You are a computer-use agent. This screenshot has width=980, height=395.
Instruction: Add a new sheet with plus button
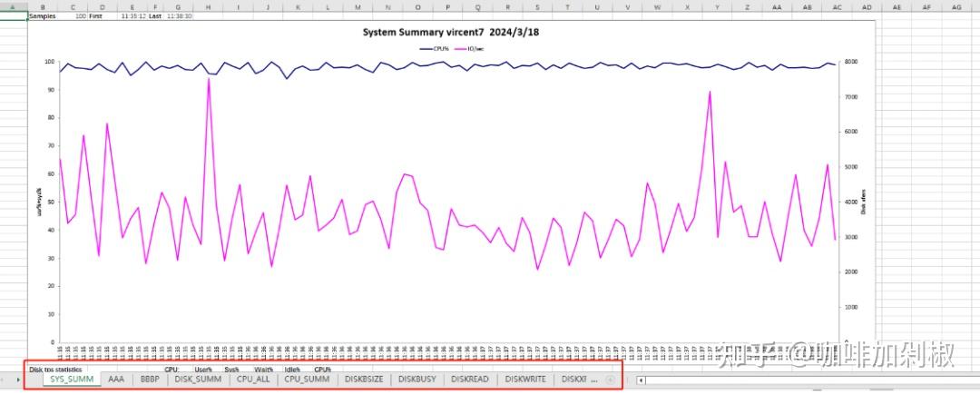coord(610,380)
